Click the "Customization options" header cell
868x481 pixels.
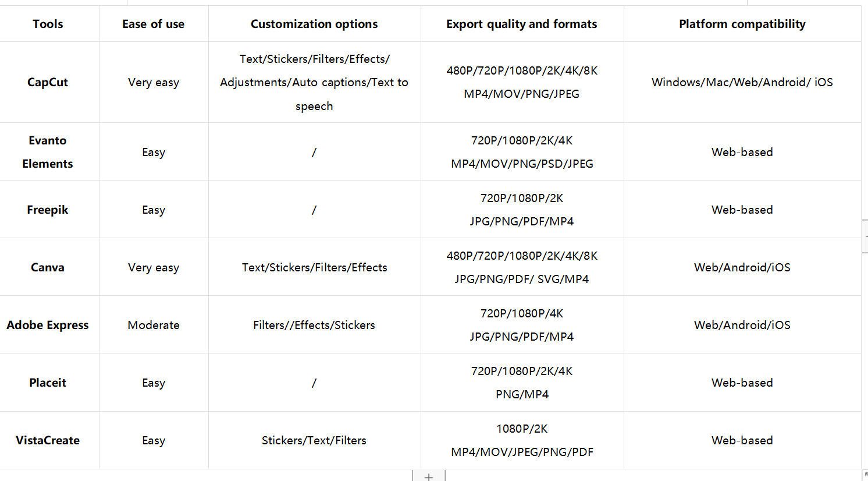(314, 24)
